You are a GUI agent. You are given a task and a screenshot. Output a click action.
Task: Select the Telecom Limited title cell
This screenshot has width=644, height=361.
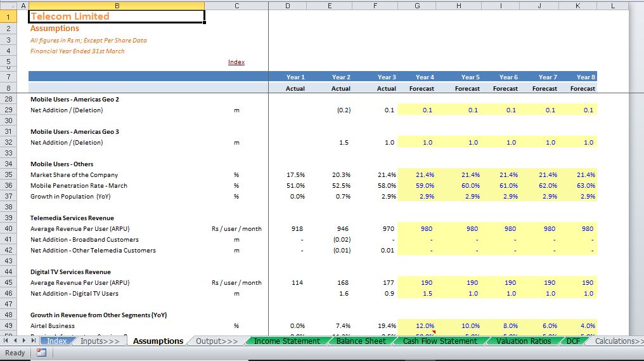117,16
